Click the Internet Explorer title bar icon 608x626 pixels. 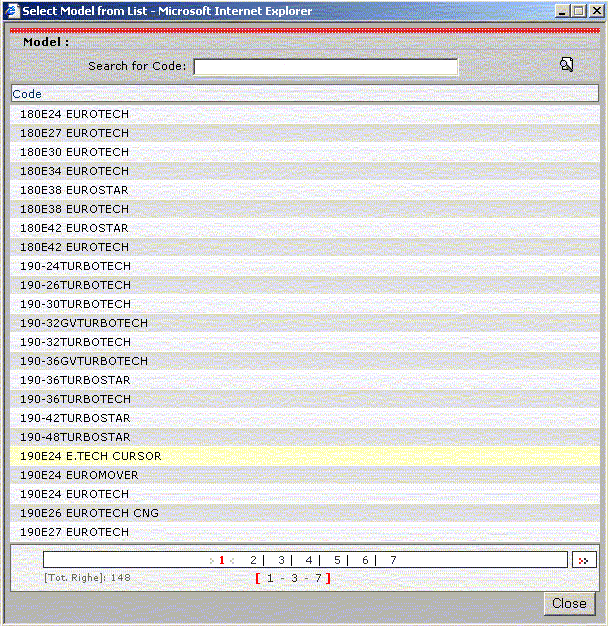(x=12, y=10)
